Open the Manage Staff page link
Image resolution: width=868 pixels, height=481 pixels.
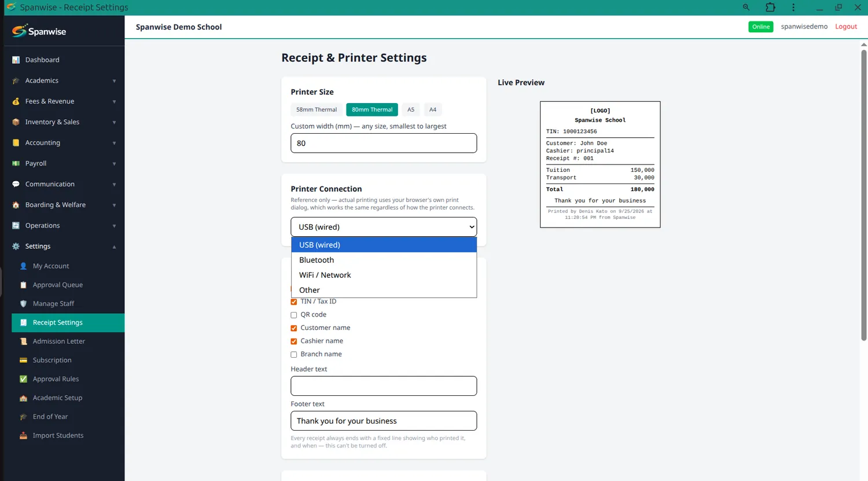pos(68,304)
